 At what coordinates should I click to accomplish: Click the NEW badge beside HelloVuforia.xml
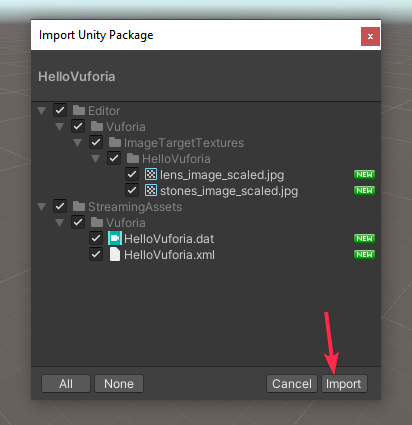(364, 254)
